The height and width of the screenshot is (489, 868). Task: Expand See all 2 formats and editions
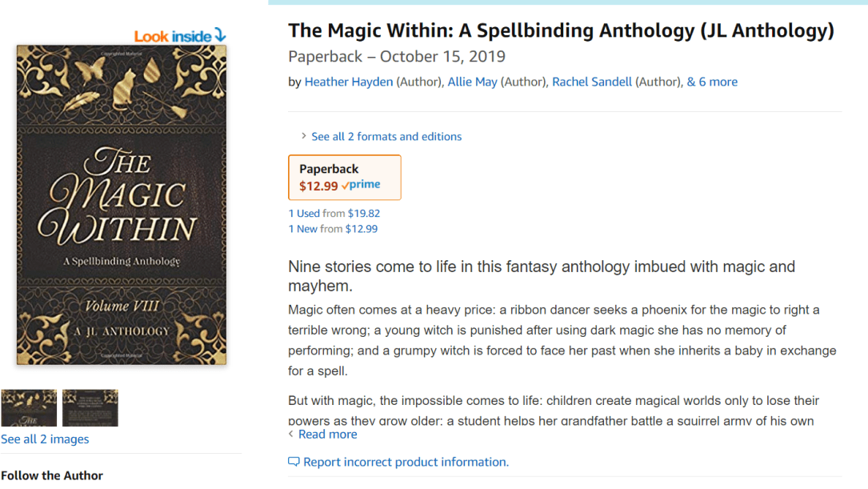(x=386, y=137)
